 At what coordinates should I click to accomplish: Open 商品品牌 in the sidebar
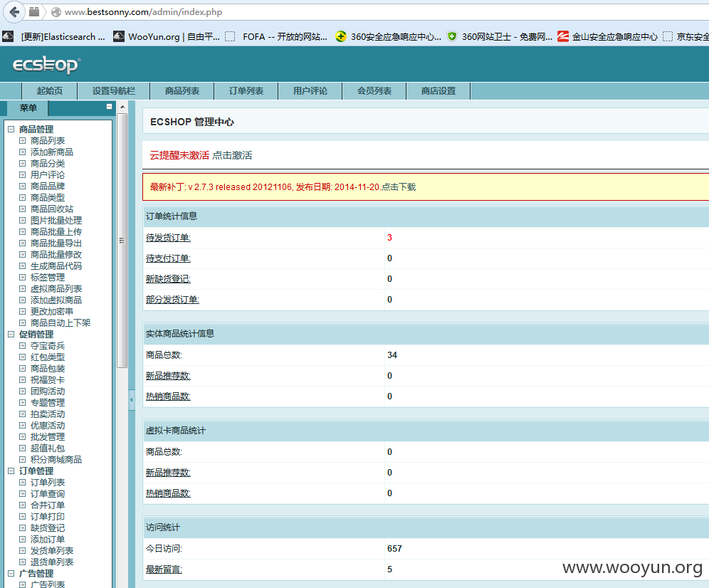(48, 187)
